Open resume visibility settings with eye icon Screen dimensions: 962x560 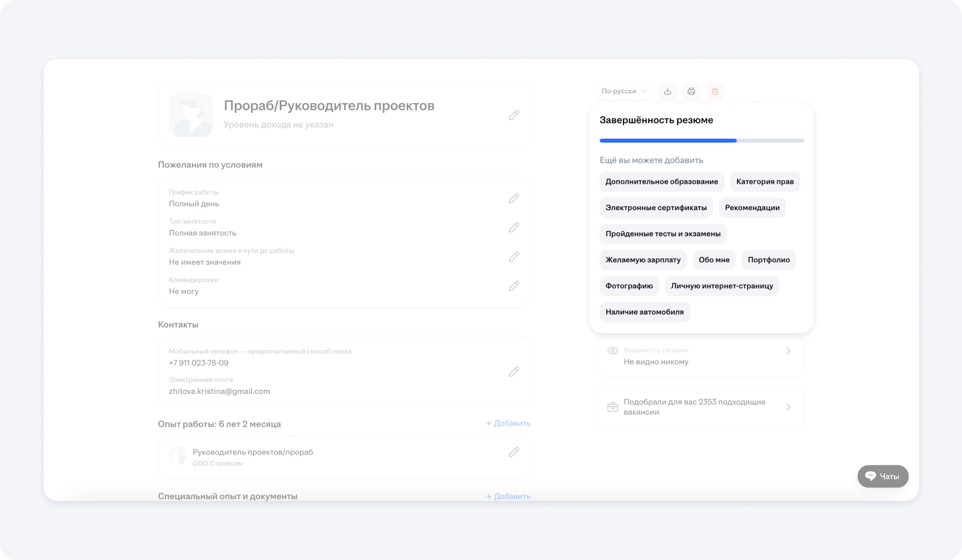coord(613,350)
